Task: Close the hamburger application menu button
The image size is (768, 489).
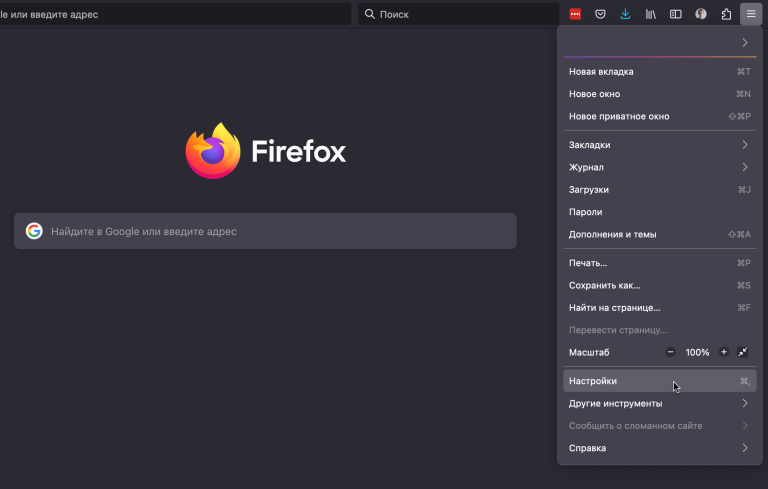Action: 750,14
